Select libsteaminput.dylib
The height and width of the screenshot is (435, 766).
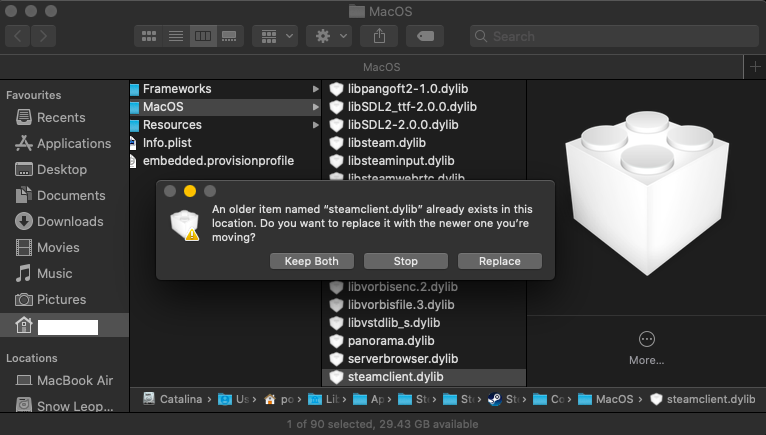[x=392, y=161]
